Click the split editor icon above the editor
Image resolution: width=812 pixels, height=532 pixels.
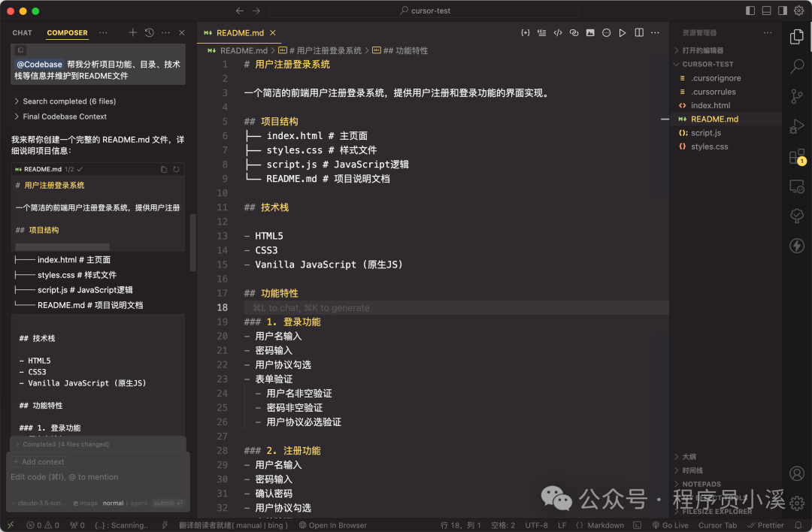point(640,33)
